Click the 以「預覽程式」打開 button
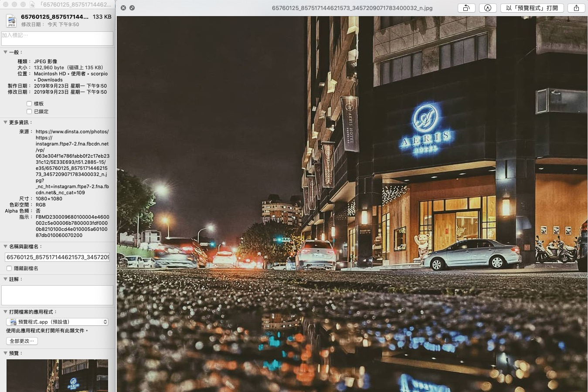This screenshot has height=392, width=588. click(x=532, y=8)
